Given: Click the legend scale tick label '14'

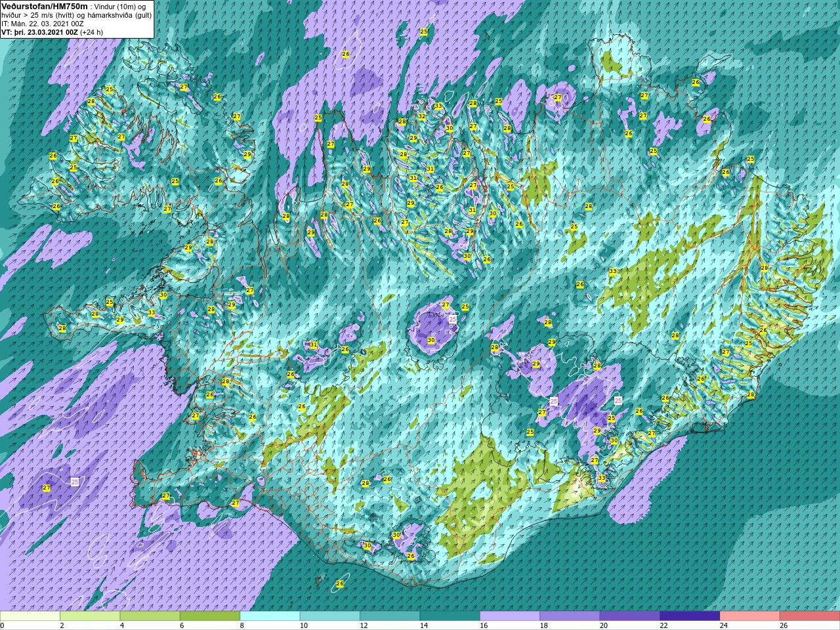Looking at the screenshot, I should coord(423,626).
